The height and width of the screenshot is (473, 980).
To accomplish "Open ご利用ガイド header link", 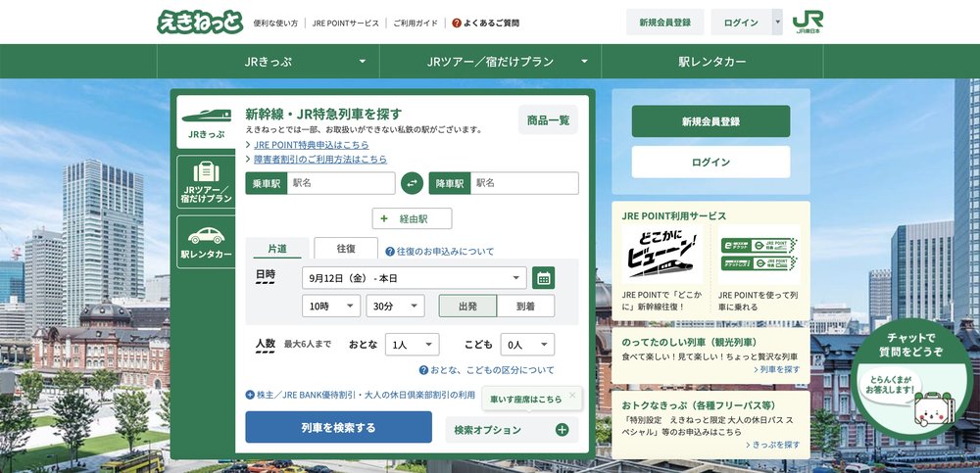I will click(x=416, y=24).
